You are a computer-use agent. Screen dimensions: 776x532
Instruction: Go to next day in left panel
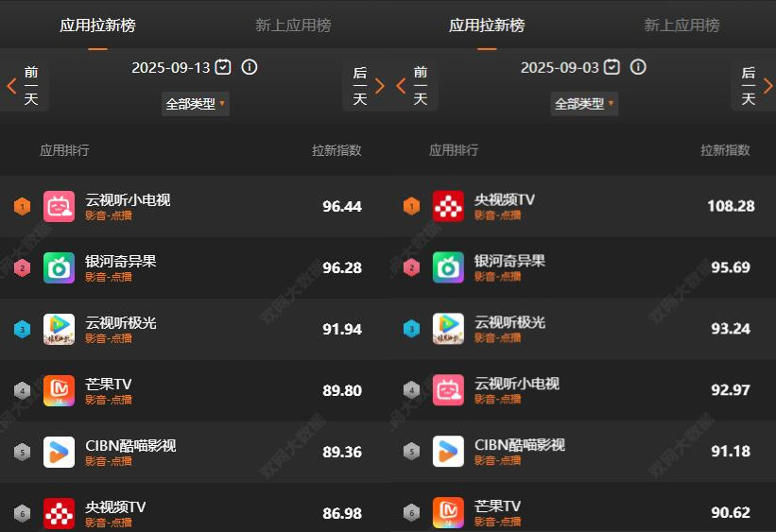click(x=366, y=86)
